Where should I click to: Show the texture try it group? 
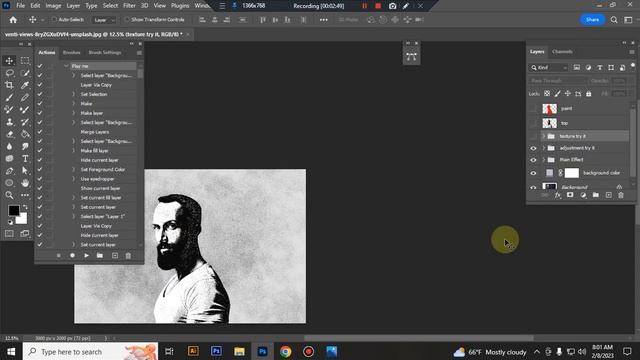tap(533, 136)
